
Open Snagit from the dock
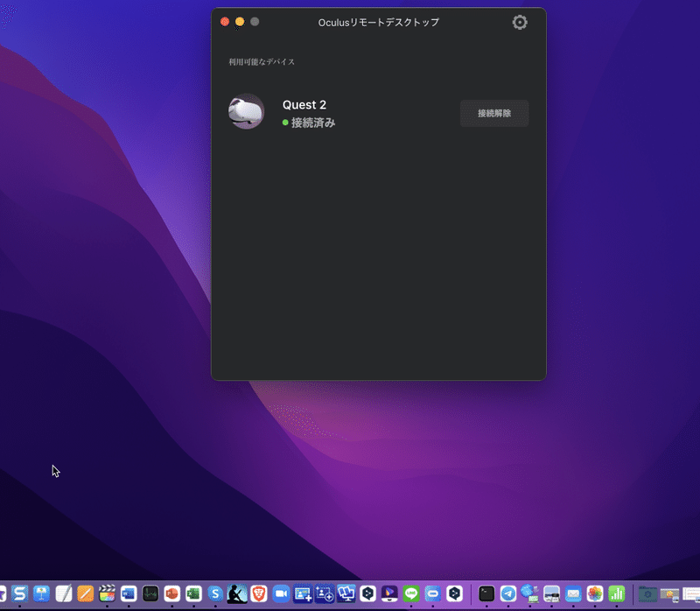tap(19, 594)
